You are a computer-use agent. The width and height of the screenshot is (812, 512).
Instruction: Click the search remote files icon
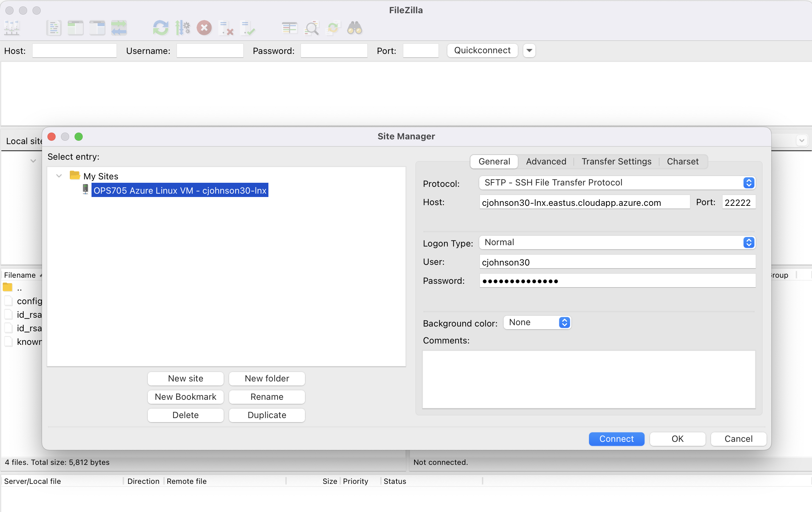[x=353, y=28]
